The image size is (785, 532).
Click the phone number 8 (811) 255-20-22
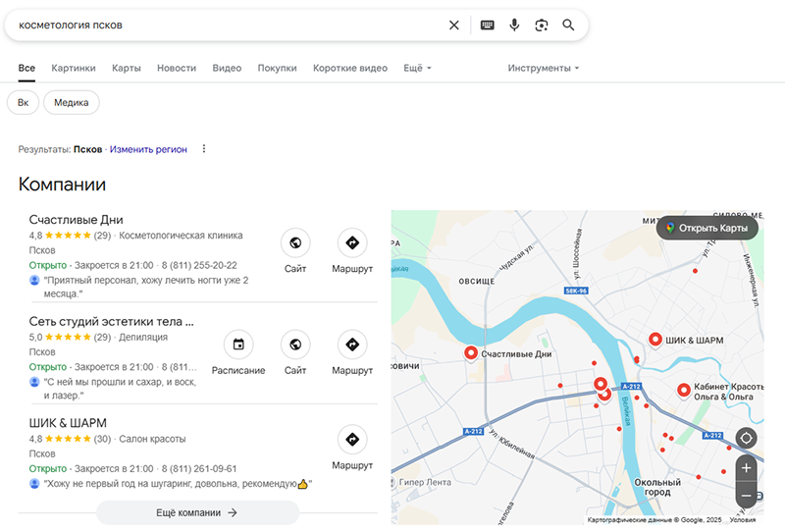pyautogui.click(x=199, y=265)
